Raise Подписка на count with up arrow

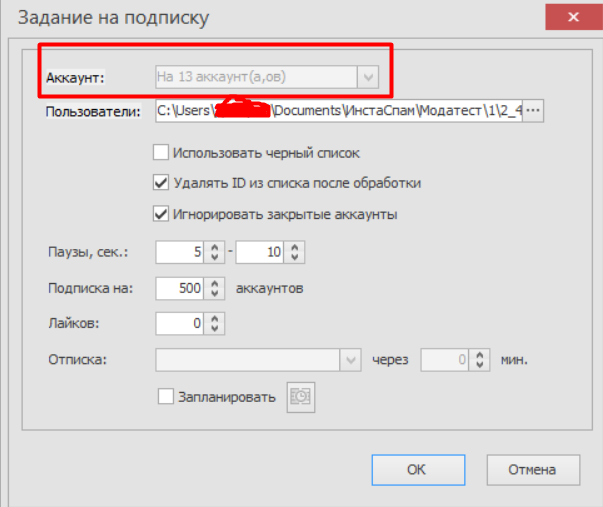pyautogui.click(x=215, y=284)
